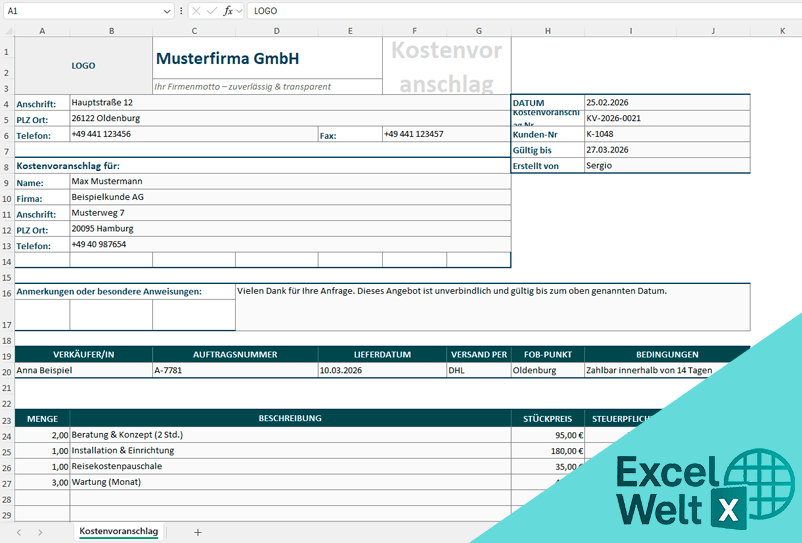Click the BESCHREIBUNG table header cell
The image size is (802, 543).
tap(290, 420)
